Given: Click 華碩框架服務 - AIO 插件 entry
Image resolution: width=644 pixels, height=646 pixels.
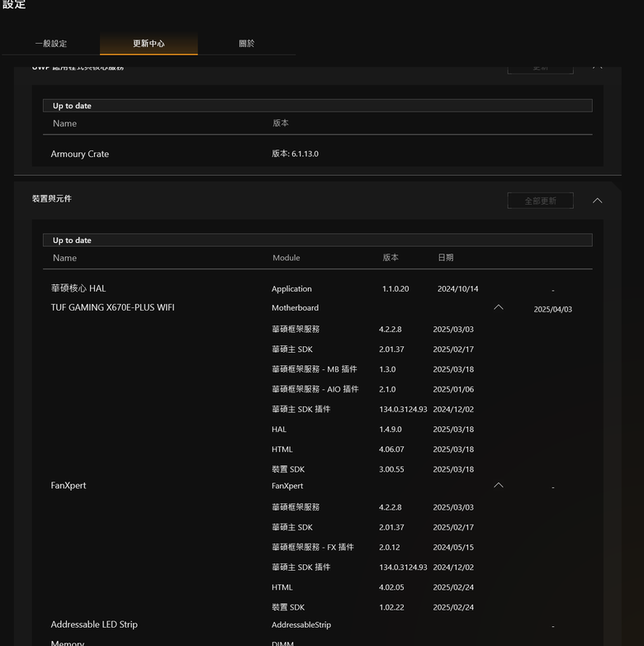Looking at the screenshot, I should coord(315,389).
